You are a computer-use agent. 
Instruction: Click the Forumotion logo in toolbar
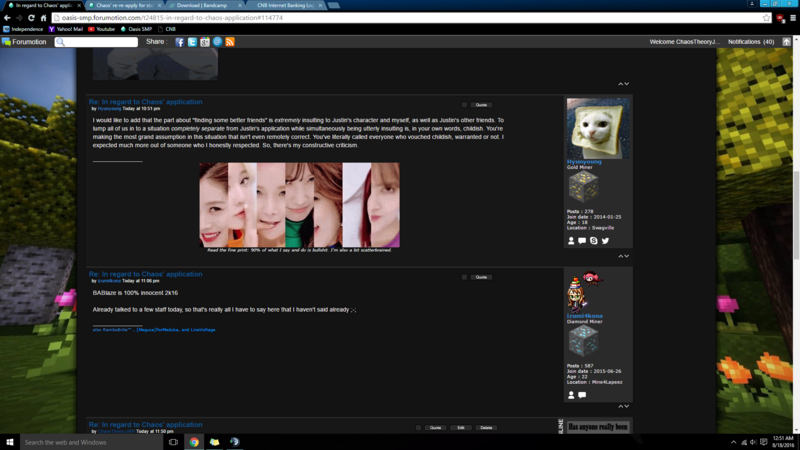pyautogui.click(x=24, y=42)
